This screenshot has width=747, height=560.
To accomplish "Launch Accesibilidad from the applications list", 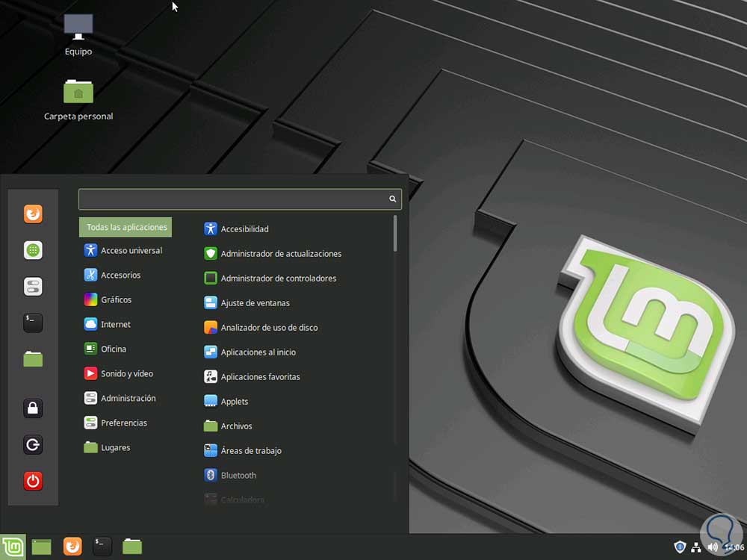I will [x=236, y=229].
